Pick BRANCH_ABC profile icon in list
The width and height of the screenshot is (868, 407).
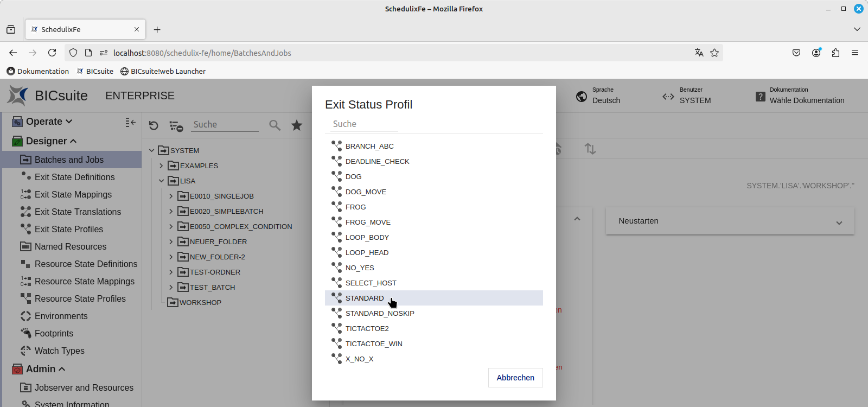(x=337, y=146)
